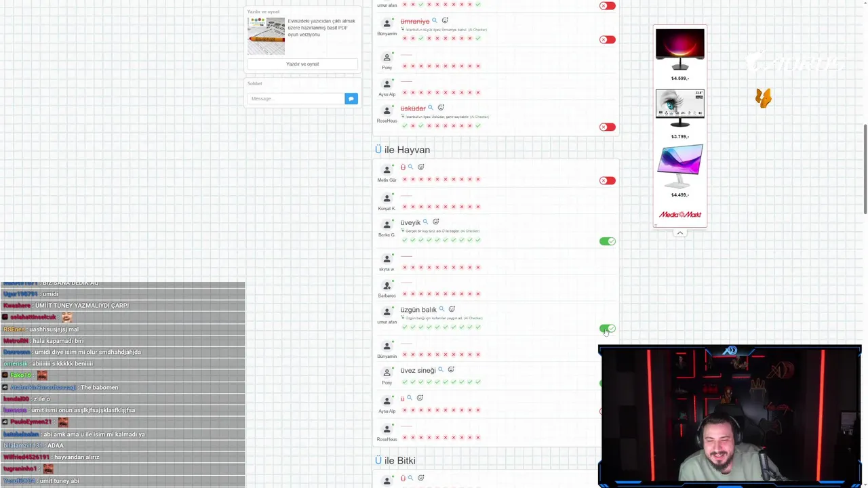Click the search icon next to üzgün balık
Viewport: 868px width, 488px height.
click(441, 309)
